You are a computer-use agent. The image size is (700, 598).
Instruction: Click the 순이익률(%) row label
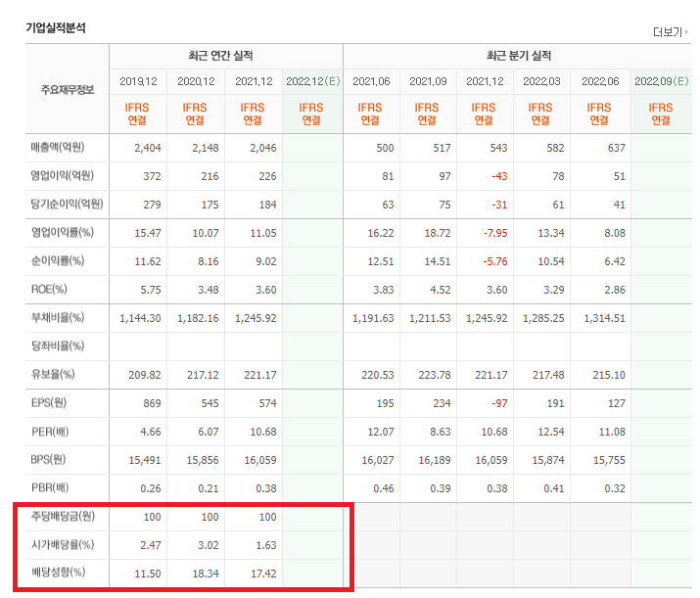click(58, 260)
